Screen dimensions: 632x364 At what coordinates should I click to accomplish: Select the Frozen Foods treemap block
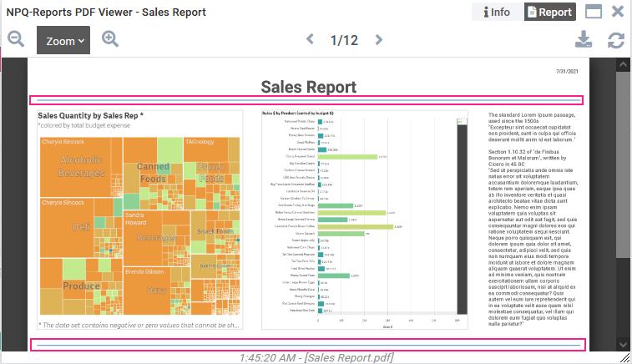pos(211,173)
